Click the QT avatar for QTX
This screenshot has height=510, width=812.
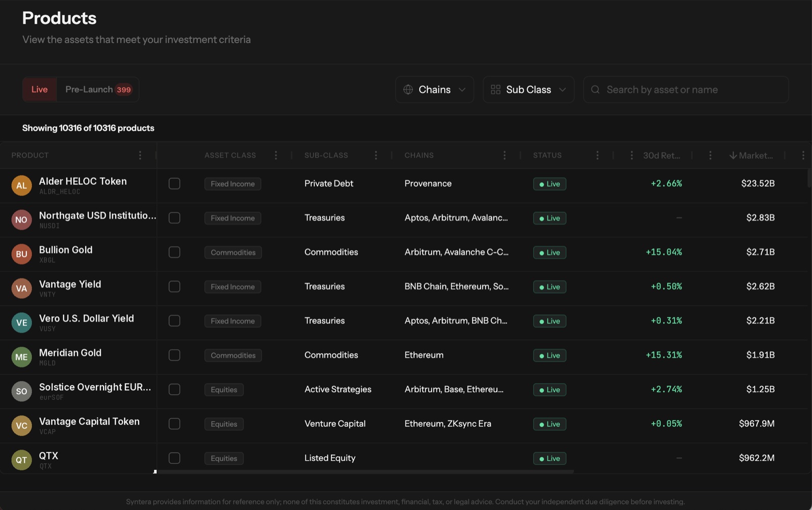21,460
